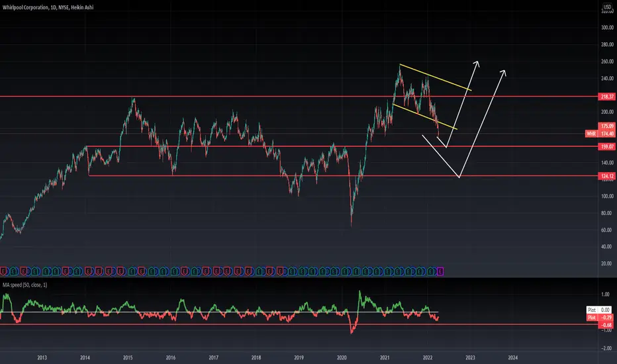The width and height of the screenshot is (617, 364).
Task: Click 2013 on the time axis
Action: (42, 357)
